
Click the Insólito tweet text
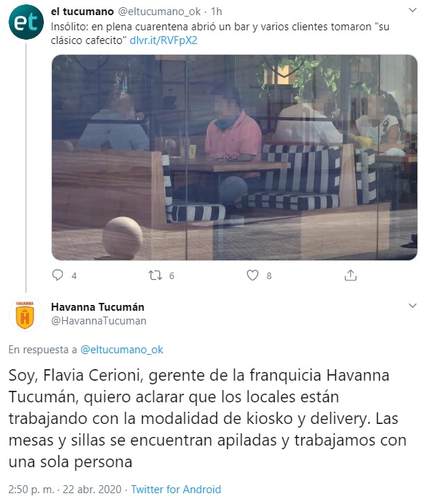click(x=220, y=33)
